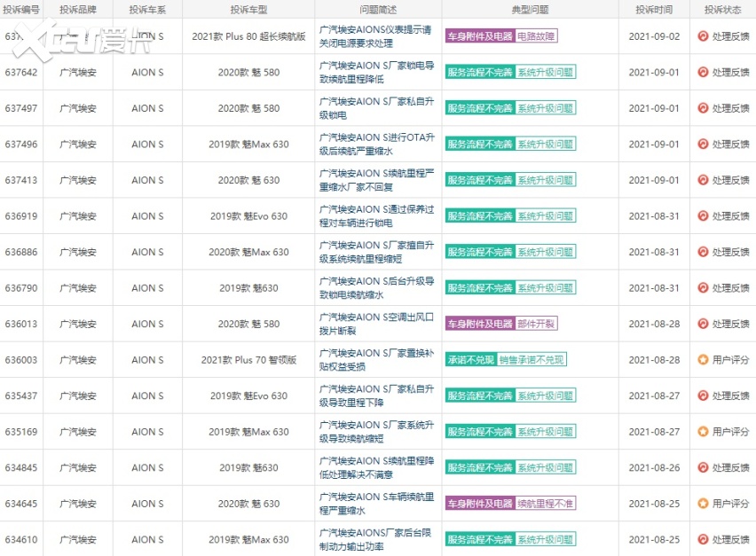The image size is (756, 556).
Task: Open the complaint 厂家系统升级导致续航缩短
Action: pos(376,432)
